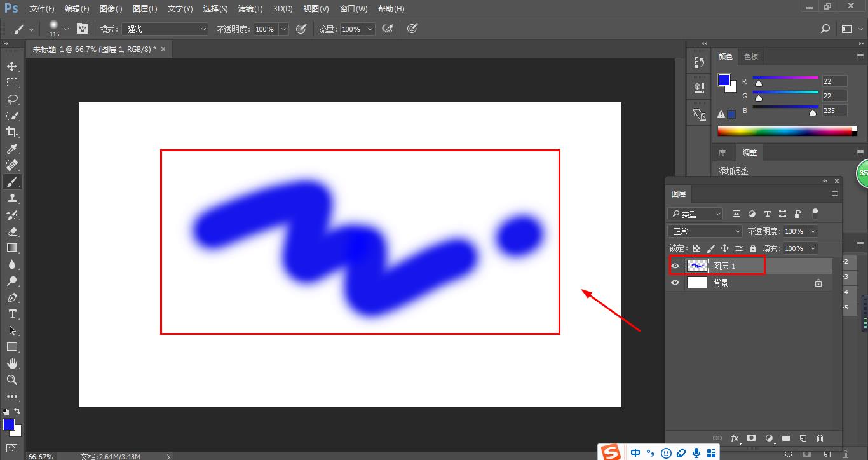Hide the 图层 1 layer visibility
Viewport: 868px width, 460px height.
click(675, 266)
